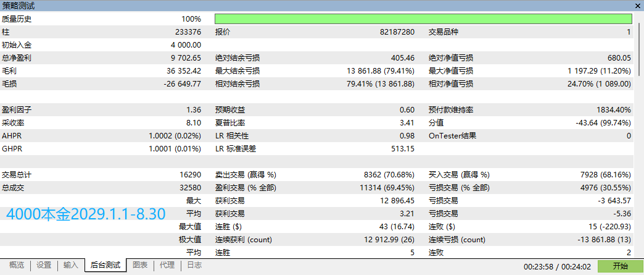Viewport: 644px width, 275px height.
Task: Click the 绝对结余亏损 value 405.46
Action: (403, 58)
